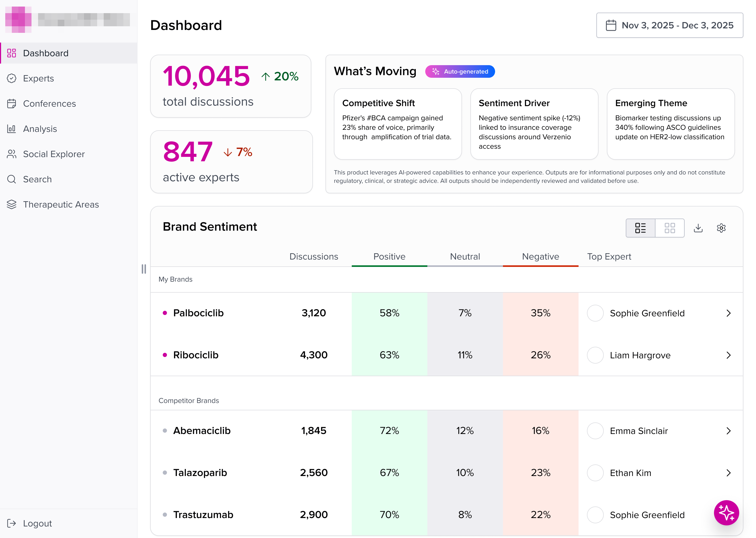Click the Social Explorer people icon

tap(12, 154)
